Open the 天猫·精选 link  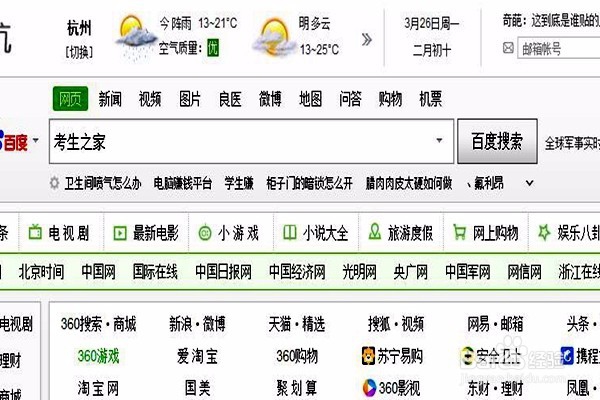pos(297,324)
